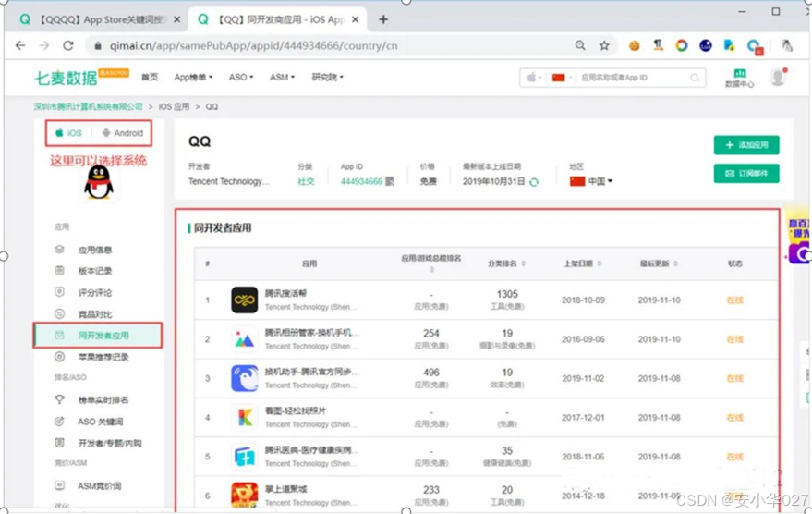Open the user avatar profile
The image size is (812, 514).
point(779,78)
